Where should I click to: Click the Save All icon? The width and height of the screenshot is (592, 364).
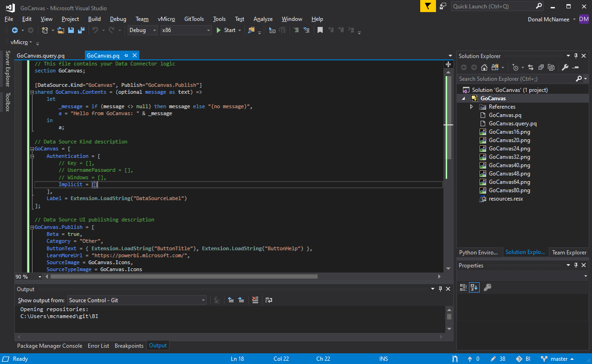(81, 30)
